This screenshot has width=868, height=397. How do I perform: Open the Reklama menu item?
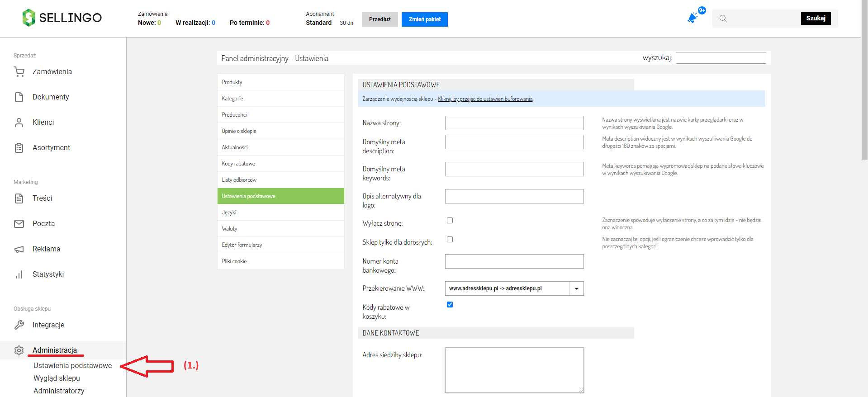46,249
